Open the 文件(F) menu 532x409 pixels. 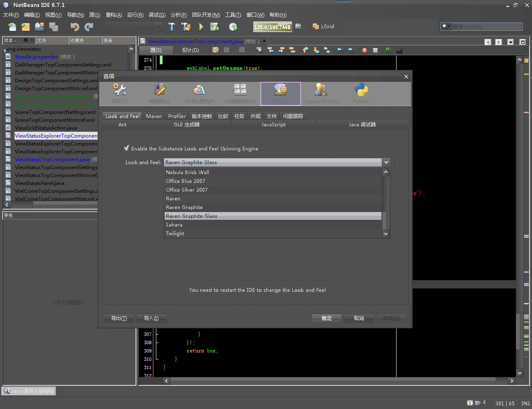click(x=11, y=15)
